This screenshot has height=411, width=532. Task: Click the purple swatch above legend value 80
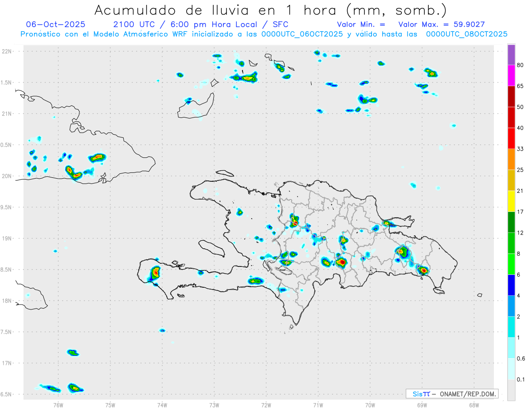(511, 55)
